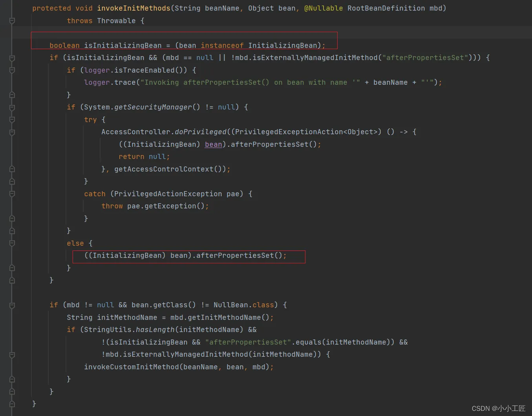Click 'NullBean.class' reference

244,305
